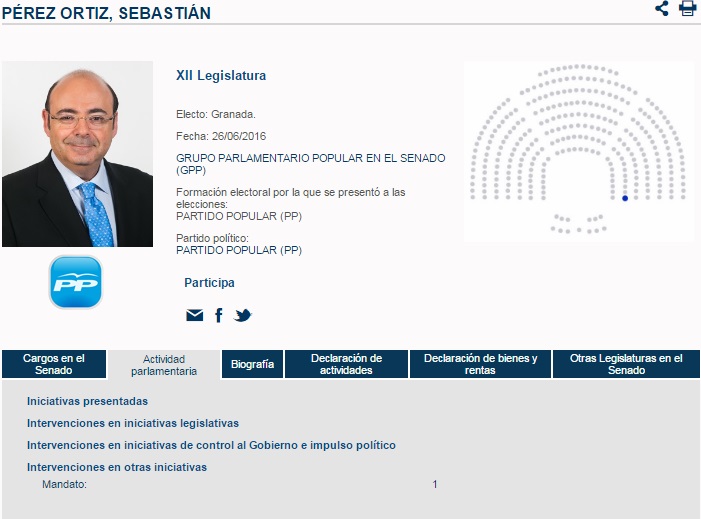Screen dimensions: 701x519
Task: Open the senator's Twitter bird icon
Action: point(243,315)
